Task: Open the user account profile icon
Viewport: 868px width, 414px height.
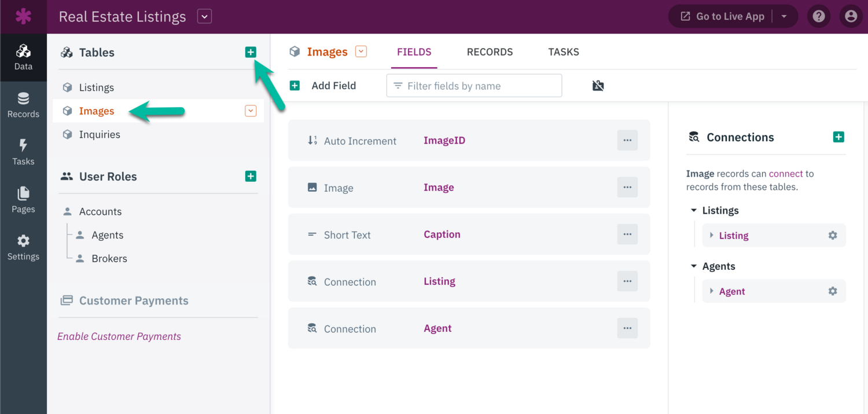Action: (851, 16)
